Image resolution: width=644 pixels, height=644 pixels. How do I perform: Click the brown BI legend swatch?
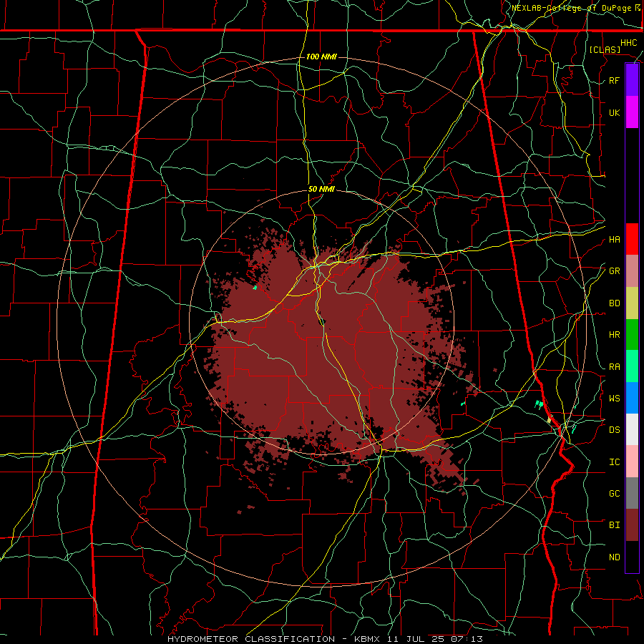632,525
